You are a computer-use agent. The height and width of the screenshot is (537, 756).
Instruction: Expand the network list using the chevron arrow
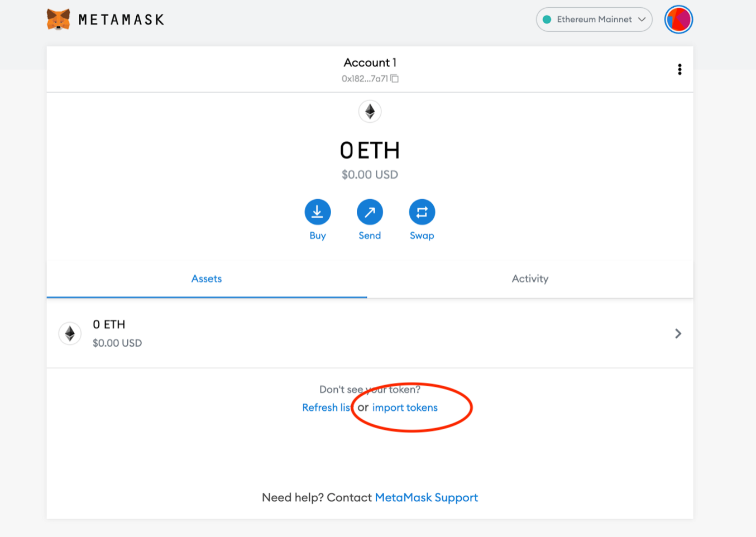pos(642,20)
